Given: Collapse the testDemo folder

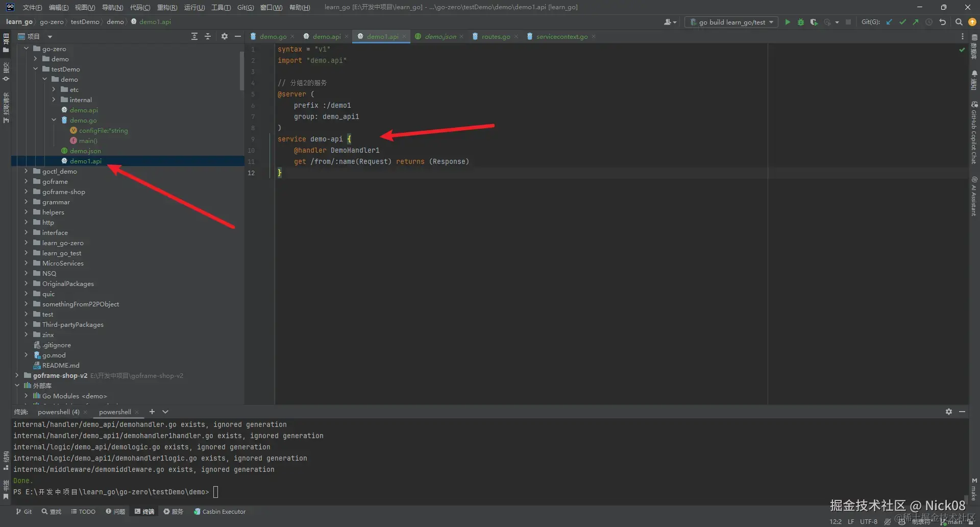Looking at the screenshot, I should [35, 69].
